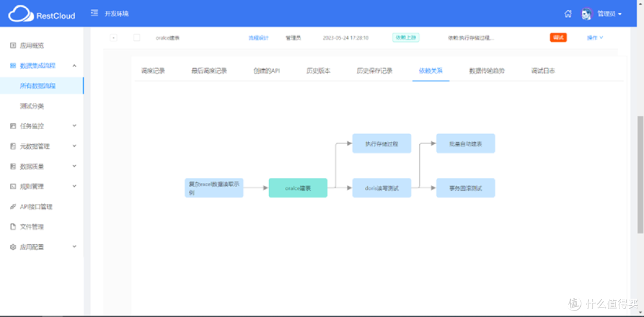
Task: Select the green oralce建表 flow node
Action: point(298,188)
